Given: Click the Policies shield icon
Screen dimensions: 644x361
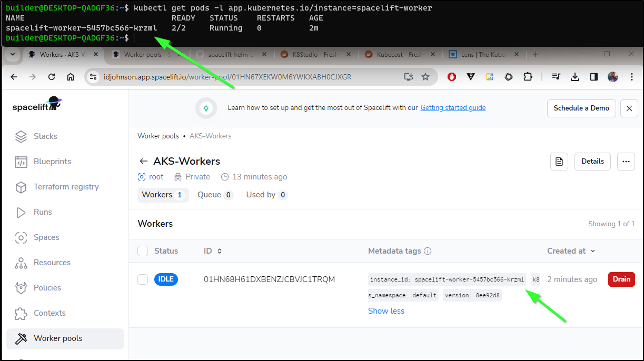Looking at the screenshot, I should [x=21, y=288].
